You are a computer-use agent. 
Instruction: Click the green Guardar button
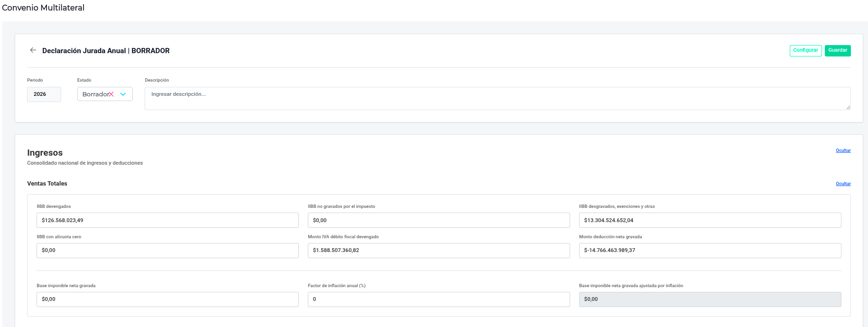(x=837, y=51)
